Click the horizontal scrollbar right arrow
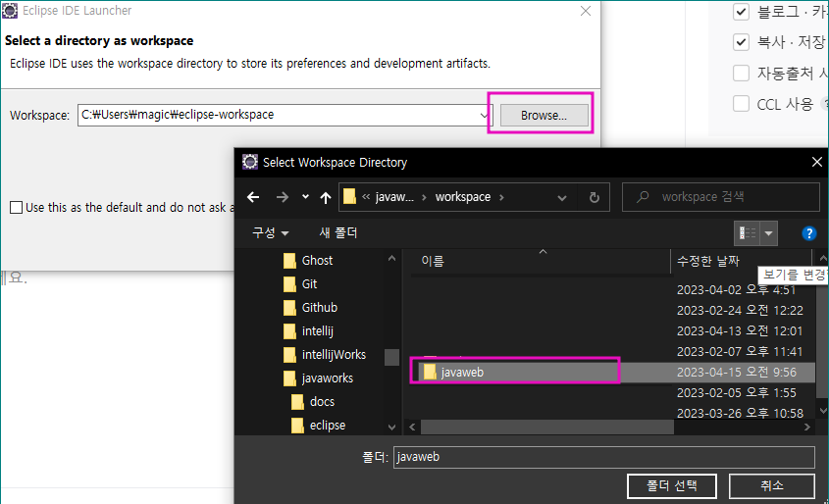Image resolution: width=829 pixels, height=504 pixels. pyautogui.click(x=806, y=427)
